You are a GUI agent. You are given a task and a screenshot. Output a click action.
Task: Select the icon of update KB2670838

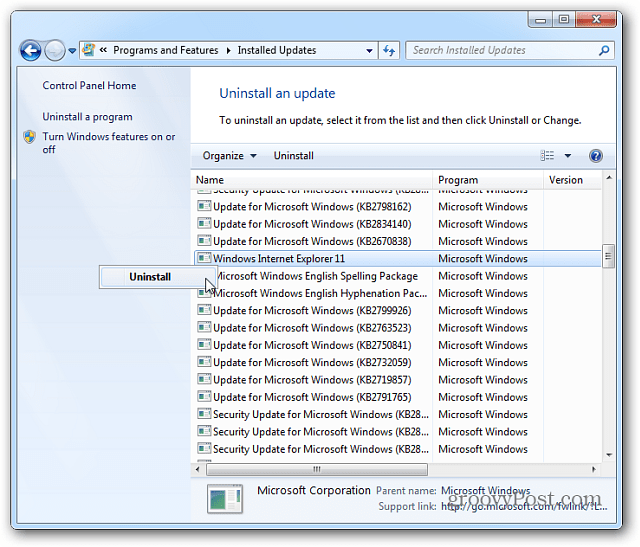click(x=204, y=240)
